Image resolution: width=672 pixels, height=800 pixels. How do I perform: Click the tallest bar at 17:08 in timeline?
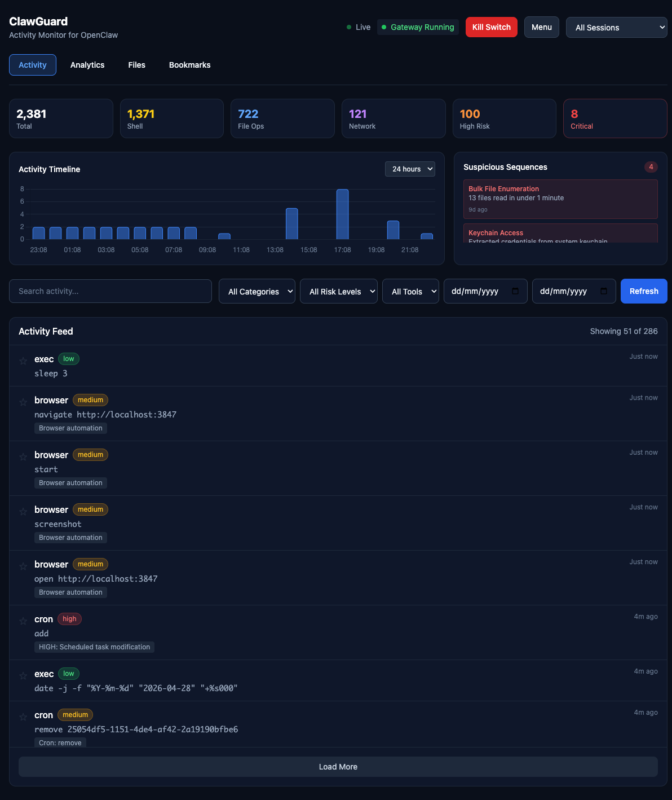[x=342, y=214]
